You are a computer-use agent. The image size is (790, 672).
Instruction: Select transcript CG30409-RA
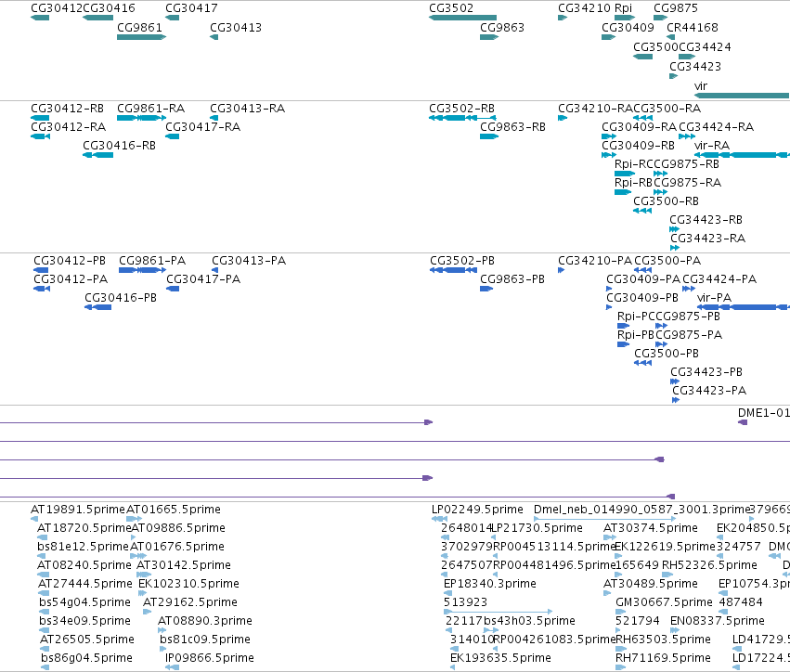[640, 127]
